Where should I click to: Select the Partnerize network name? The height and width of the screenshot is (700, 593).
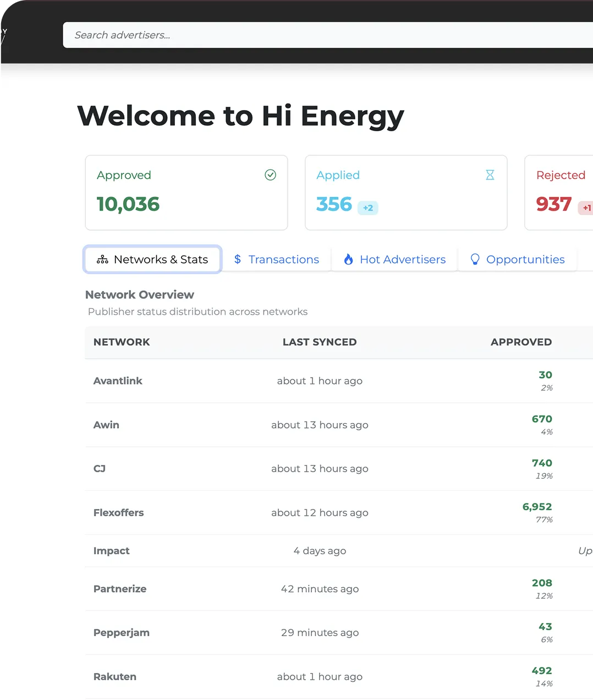pos(120,589)
